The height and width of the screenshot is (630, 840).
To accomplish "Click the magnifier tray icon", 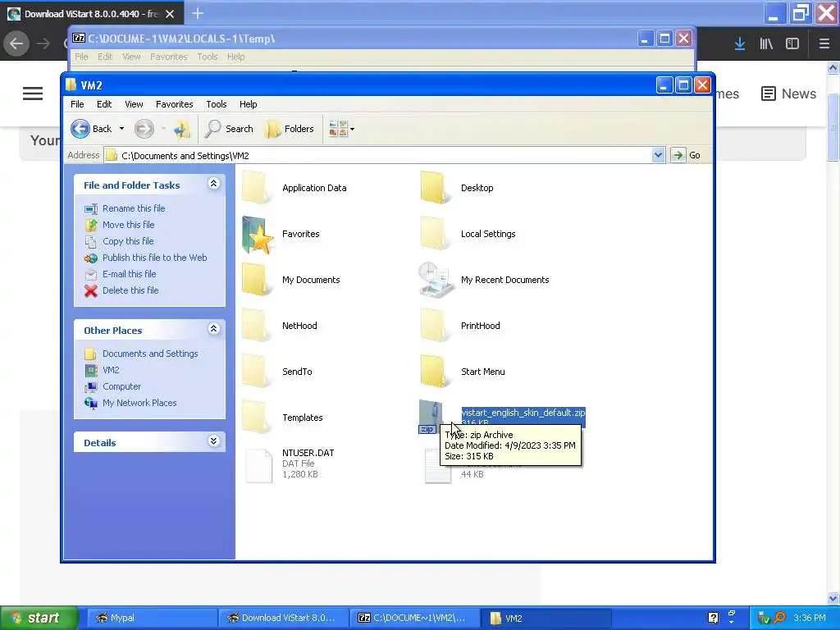I will [779, 618].
